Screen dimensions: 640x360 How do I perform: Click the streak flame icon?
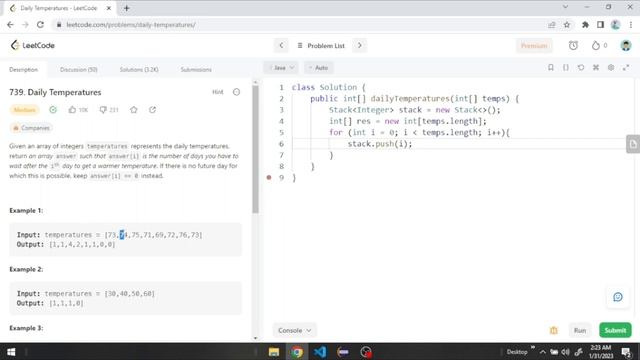(x=596, y=46)
